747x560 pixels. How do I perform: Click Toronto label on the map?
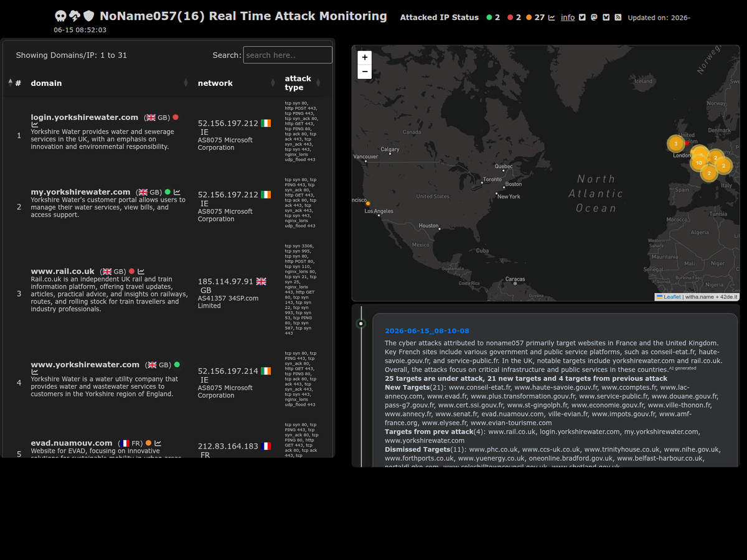click(x=492, y=179)
